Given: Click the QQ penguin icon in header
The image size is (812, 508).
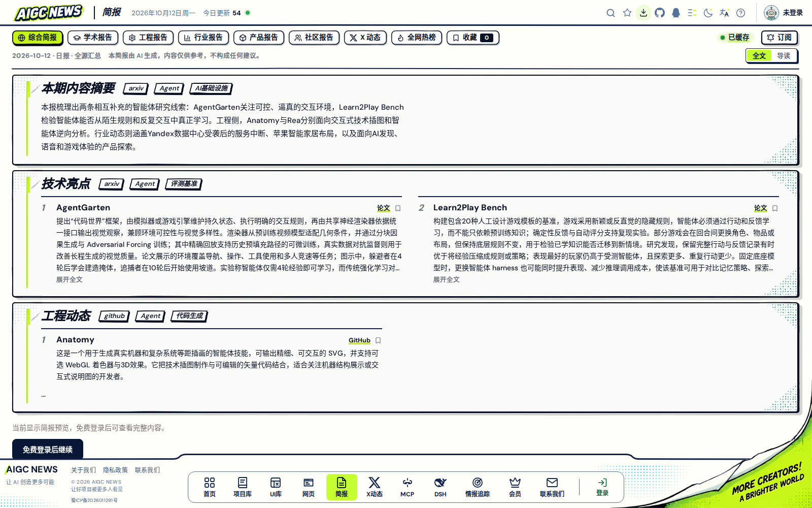Looking at the screenshot, I should tap(676, 13).
